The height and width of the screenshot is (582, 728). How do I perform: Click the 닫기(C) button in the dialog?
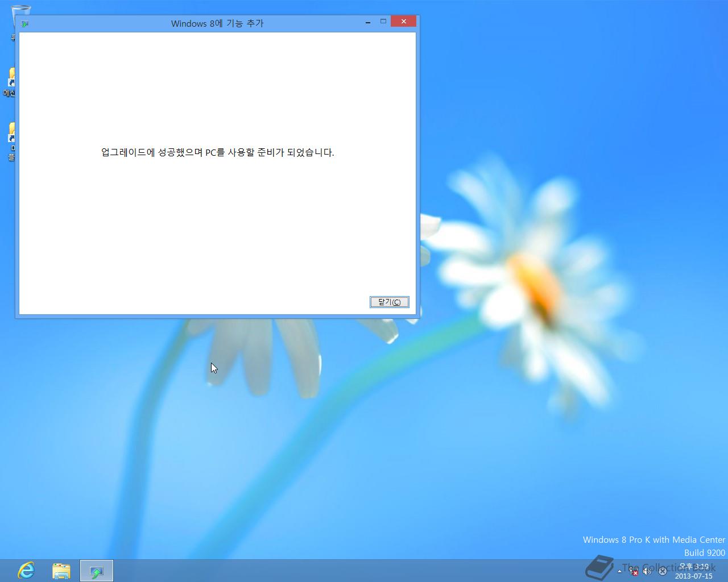tap(389, 302)
